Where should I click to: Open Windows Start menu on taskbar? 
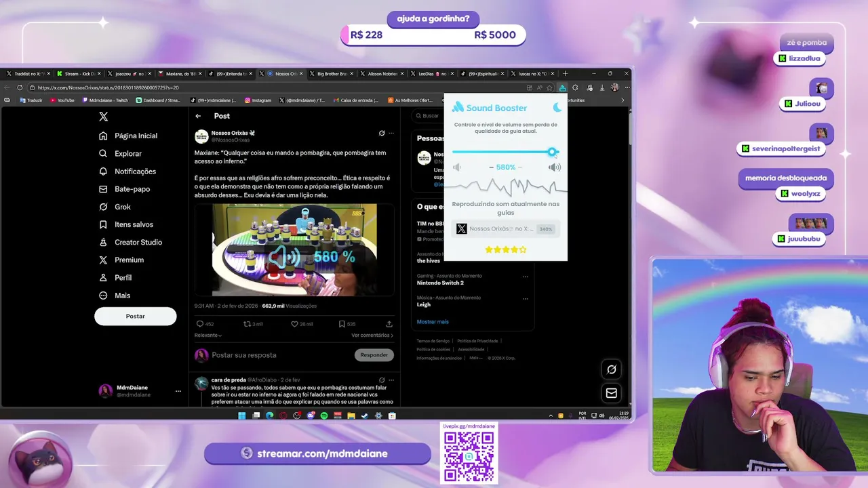[x=242, y=415]
